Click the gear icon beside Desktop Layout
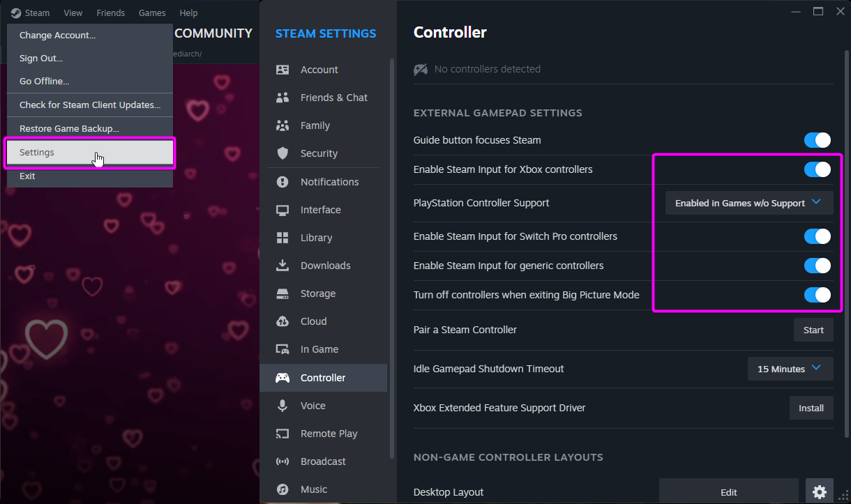The image size is (851, 504). 820,492
